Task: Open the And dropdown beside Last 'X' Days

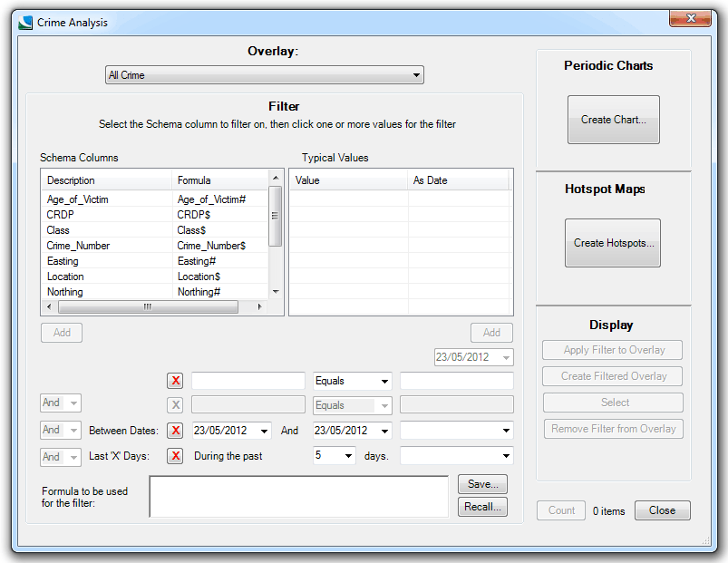Action: (61, 457)
